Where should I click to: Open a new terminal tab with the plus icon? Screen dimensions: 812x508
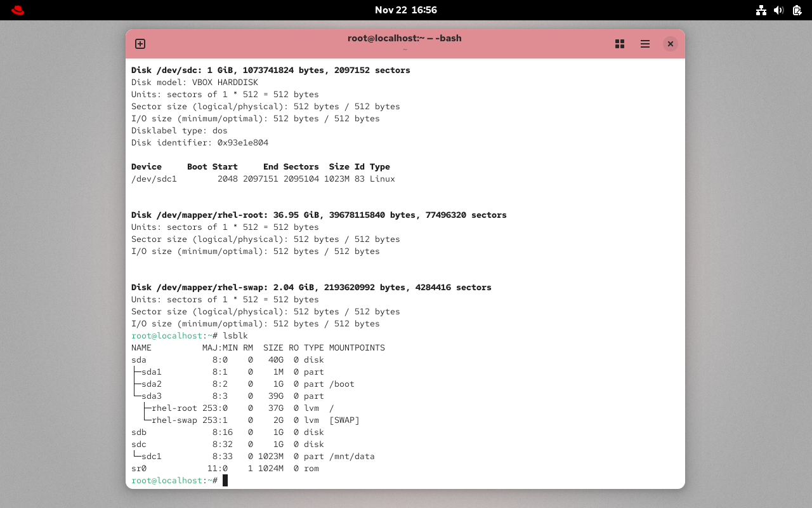tap(140, 44)
